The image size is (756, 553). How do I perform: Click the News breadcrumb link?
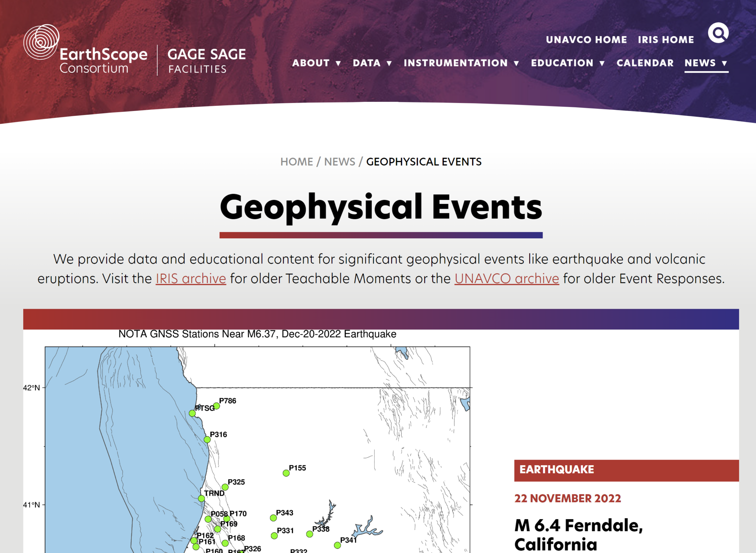339,162
